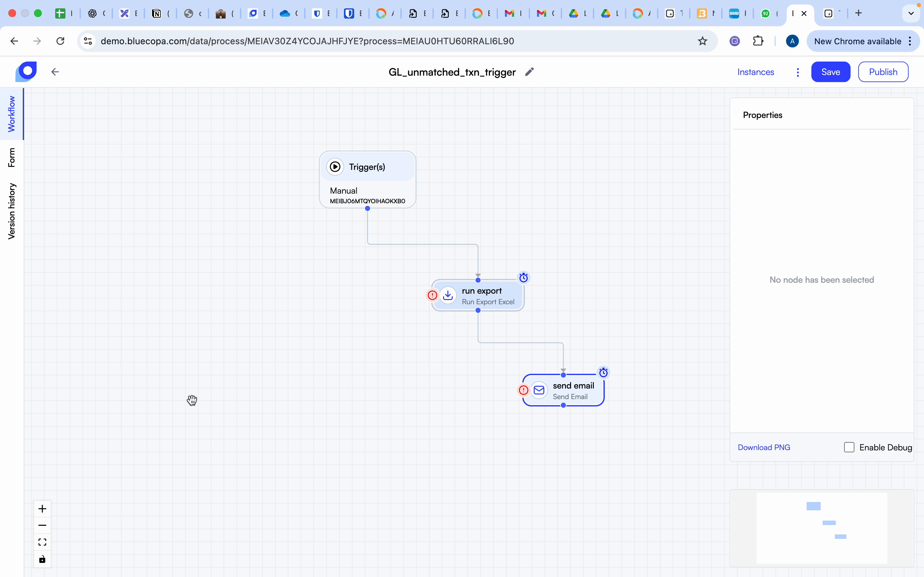Open the three-dot menu next to Save

pos(798,72)
